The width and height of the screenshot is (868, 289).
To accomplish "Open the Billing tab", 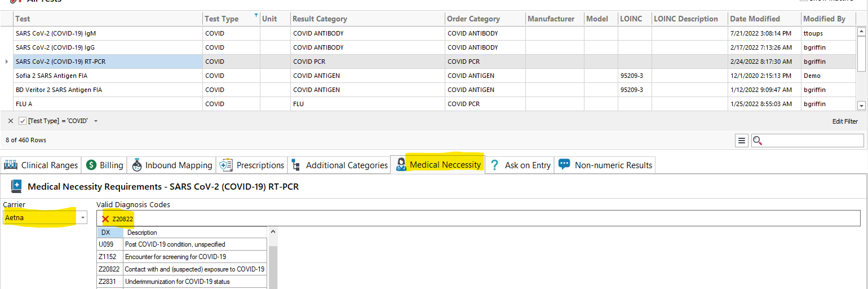I will coord(104,165).
